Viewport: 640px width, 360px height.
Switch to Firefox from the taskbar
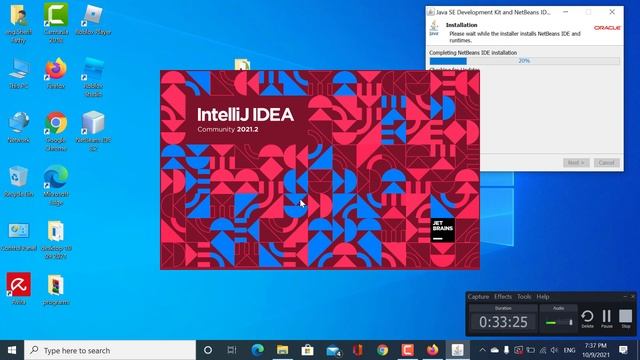433,350
